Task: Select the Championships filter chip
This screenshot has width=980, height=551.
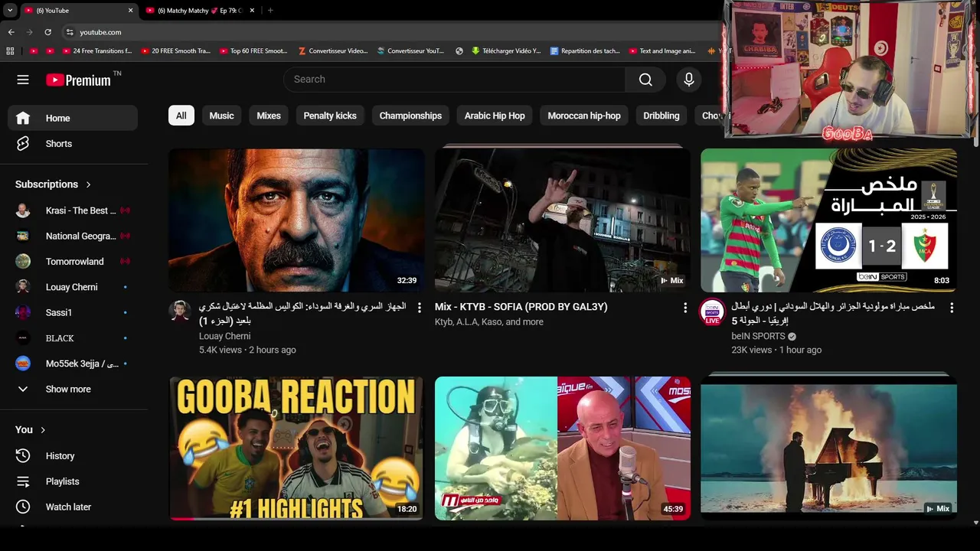Action: pyautogui.click(x=410, y=116)
